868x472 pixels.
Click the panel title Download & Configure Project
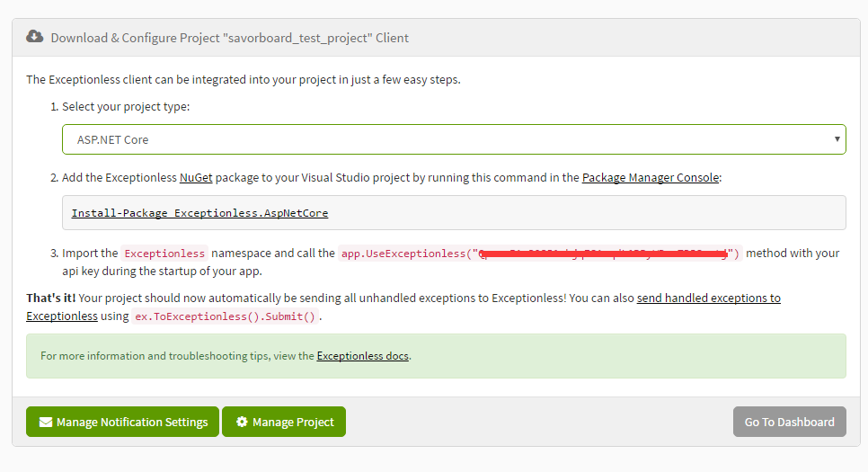tap(230, 38)
